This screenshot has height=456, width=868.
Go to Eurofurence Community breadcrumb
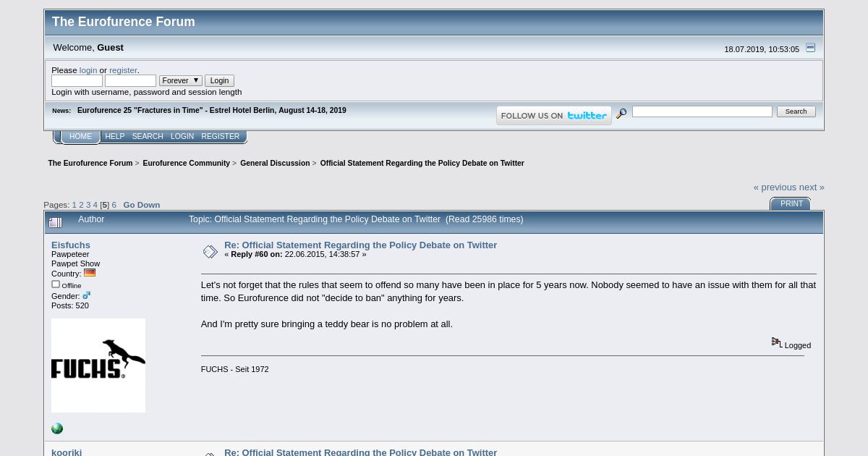(x=186, y=164)
